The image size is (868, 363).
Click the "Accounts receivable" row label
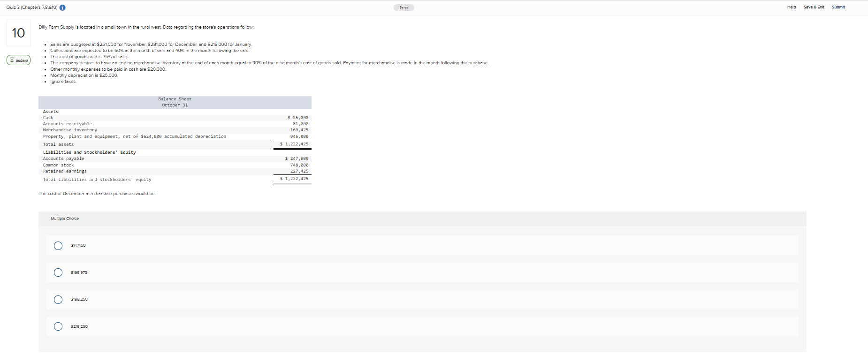click(68, 124)
